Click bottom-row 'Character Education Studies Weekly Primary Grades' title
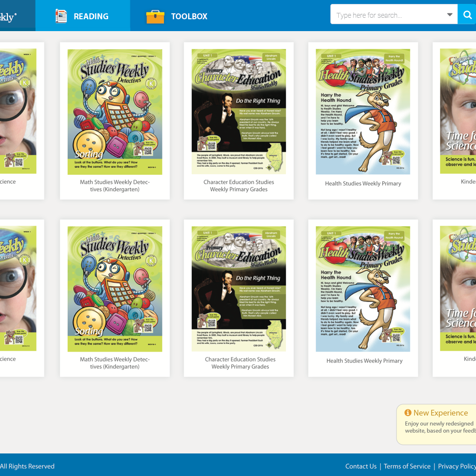Viewport: 476px width, 476px height. [240, 363]
